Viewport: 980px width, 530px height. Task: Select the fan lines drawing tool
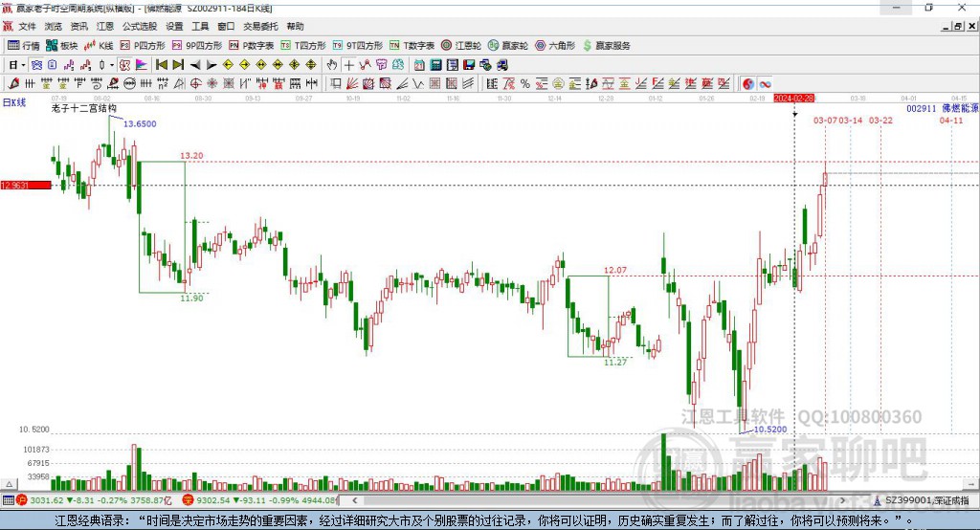pyautogui.click(x=352, y=84)
